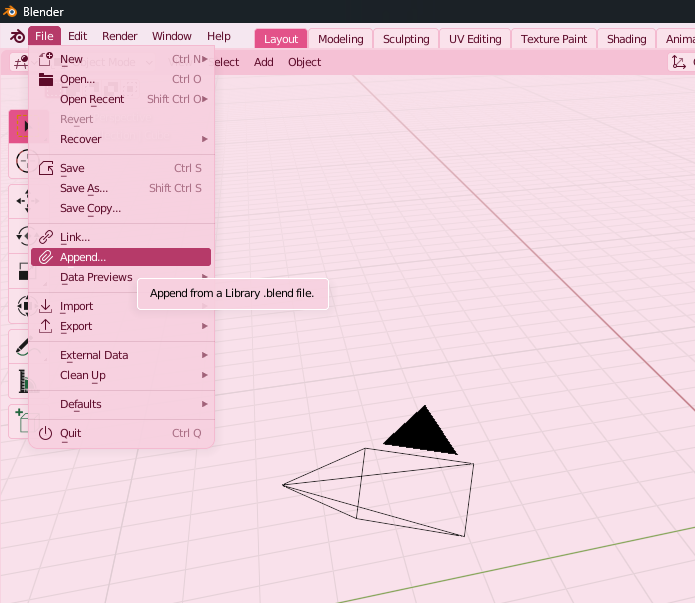This screenshot has height=603, width=695.
Task: Click the Save icon in File menu
Action: click(46, 168)
